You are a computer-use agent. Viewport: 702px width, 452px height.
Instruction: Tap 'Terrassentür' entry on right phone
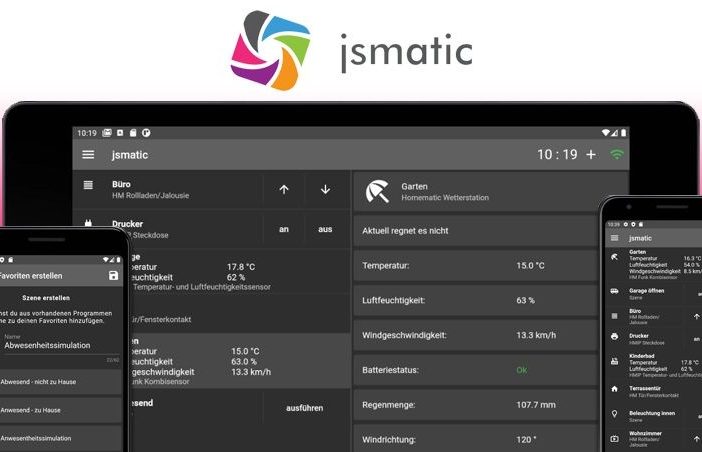pos(645,388)
